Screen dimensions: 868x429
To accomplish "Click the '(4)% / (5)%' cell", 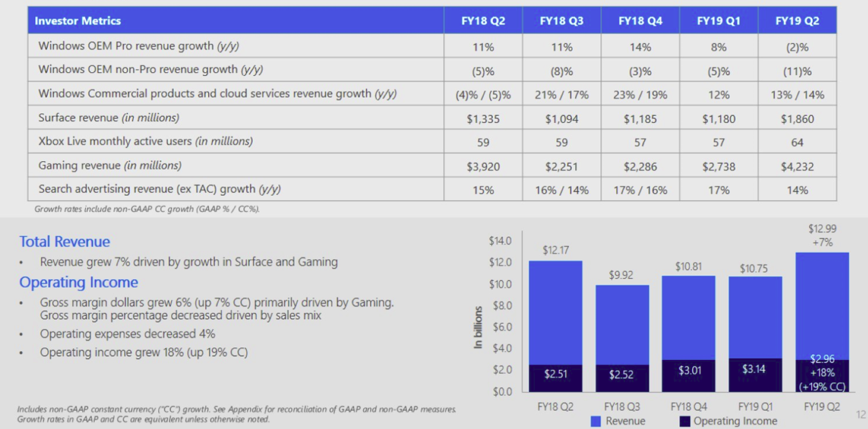I will click(483, 95).
